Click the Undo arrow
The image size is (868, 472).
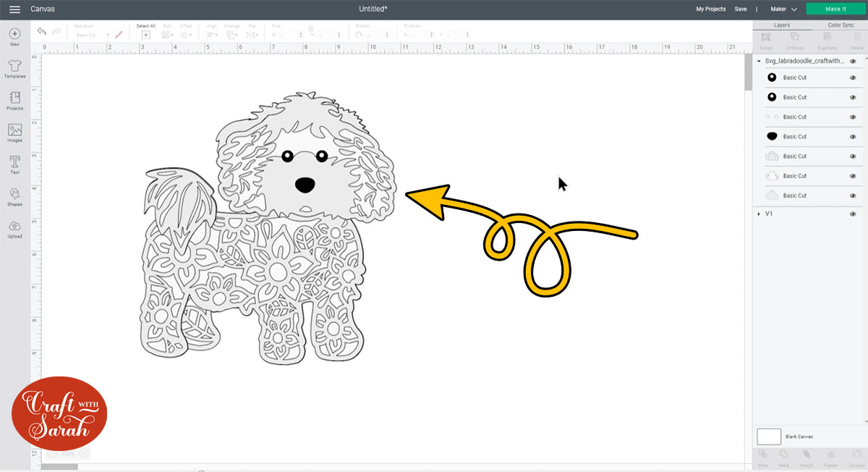point(42,32)
